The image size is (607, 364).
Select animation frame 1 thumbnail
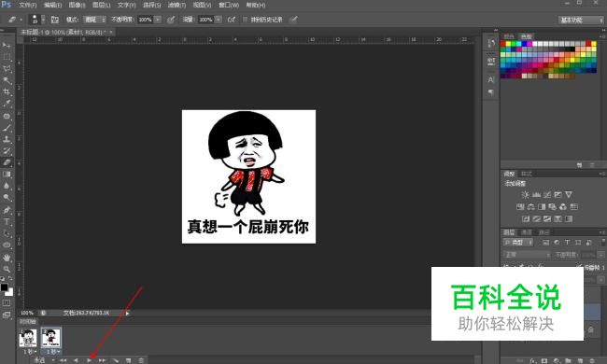pyautogui.click(x=28, y=338)
